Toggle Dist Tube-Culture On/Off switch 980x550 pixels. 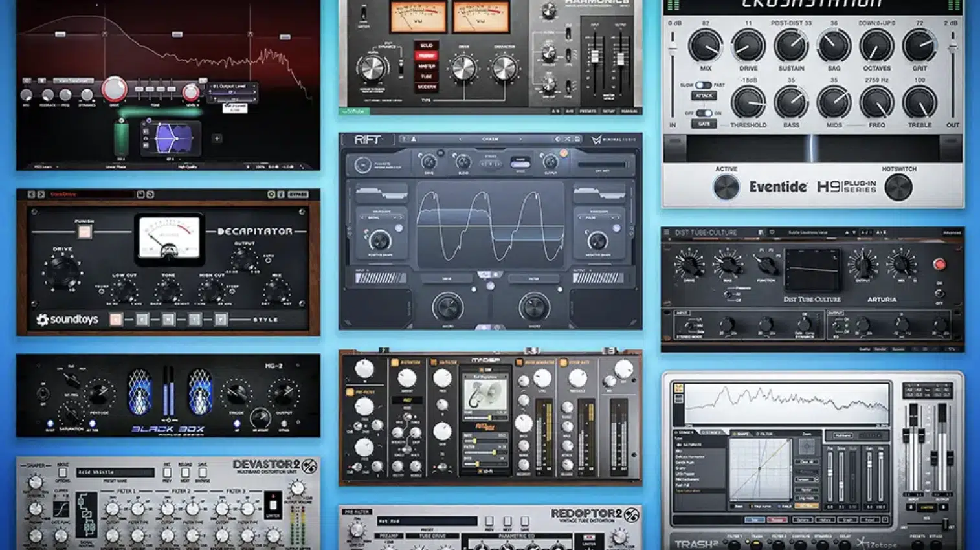tap(939, 293)
